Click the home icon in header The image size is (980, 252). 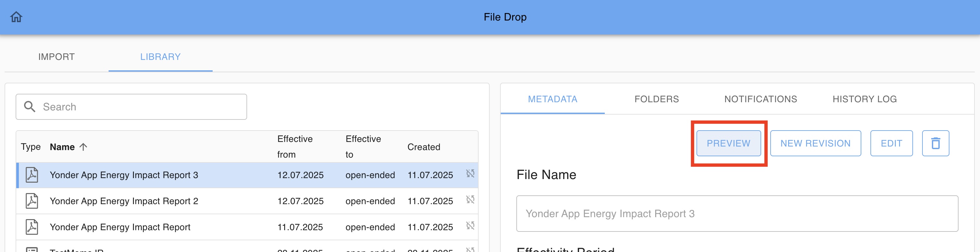click(x=16, y=17)
